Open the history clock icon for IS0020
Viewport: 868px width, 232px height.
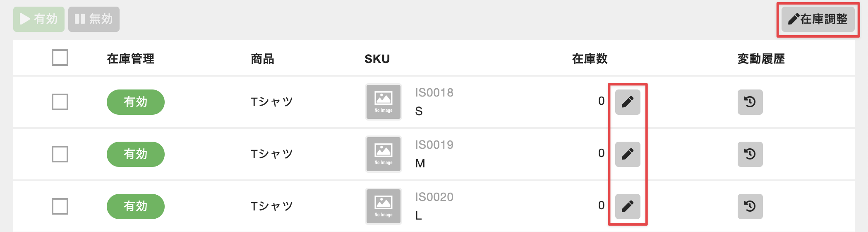[x=750, y=206]
